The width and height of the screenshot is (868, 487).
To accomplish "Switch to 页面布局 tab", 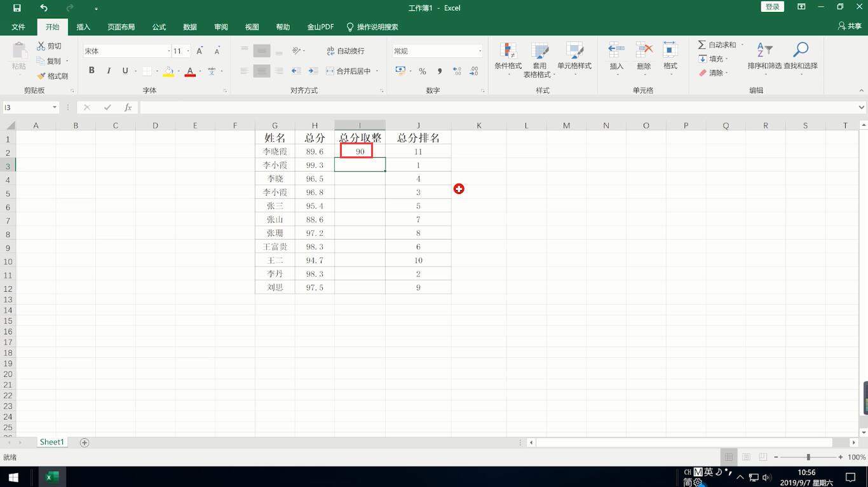I will pyautogui.click(x=121, y=27).
